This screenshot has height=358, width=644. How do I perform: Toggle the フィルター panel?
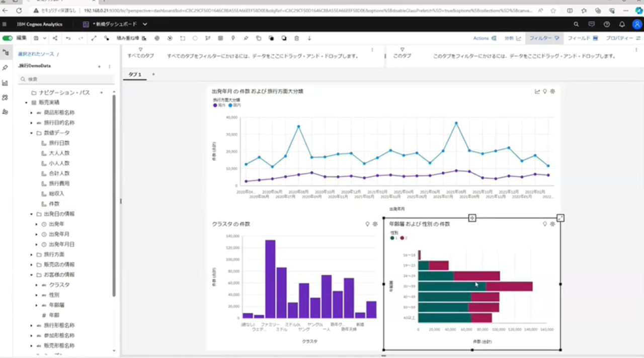[544, 38]
